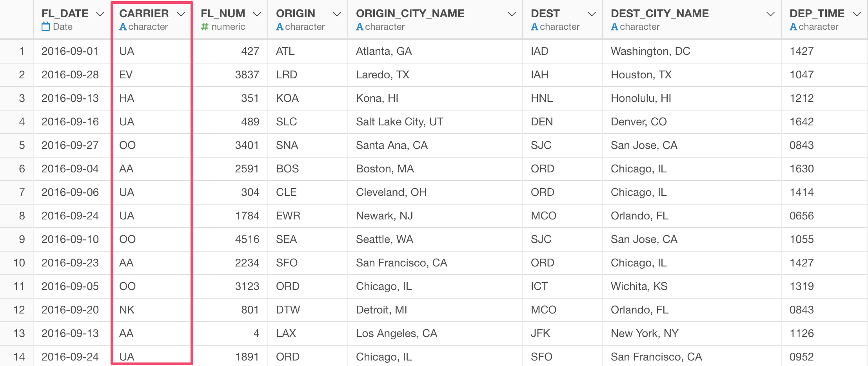Click the character type icon under ORIGIN
This screenshot has width=868, height=366.
tap(280, 27)
